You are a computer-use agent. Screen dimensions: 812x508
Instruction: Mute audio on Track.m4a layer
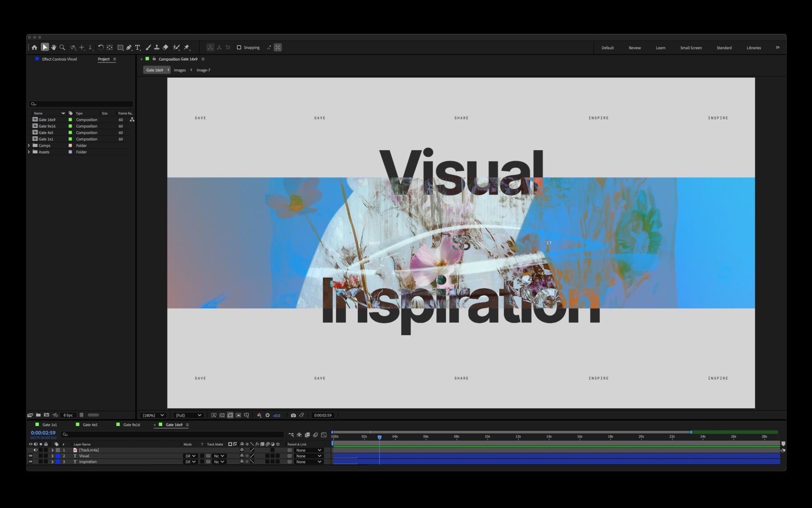click(x=36, y=450)
